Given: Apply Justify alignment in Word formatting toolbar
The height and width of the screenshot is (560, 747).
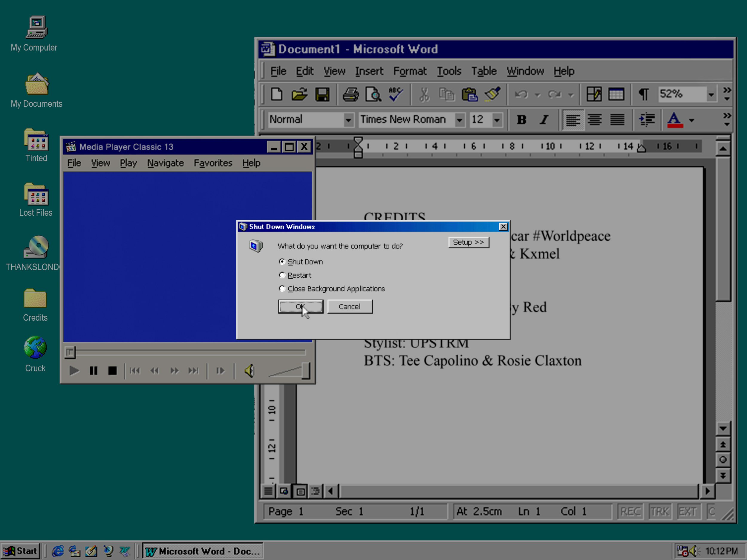Looking at the screenshot, I should pos(617,119).
